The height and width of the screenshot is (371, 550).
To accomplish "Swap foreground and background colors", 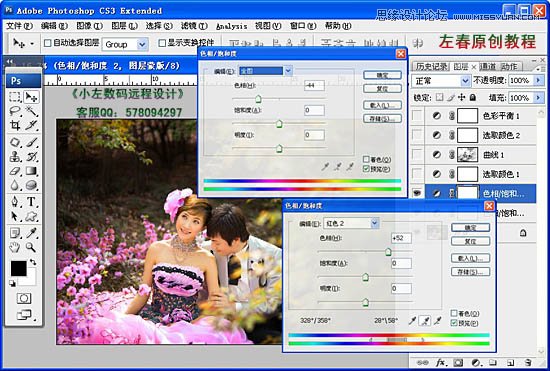I will pos(32,262).
